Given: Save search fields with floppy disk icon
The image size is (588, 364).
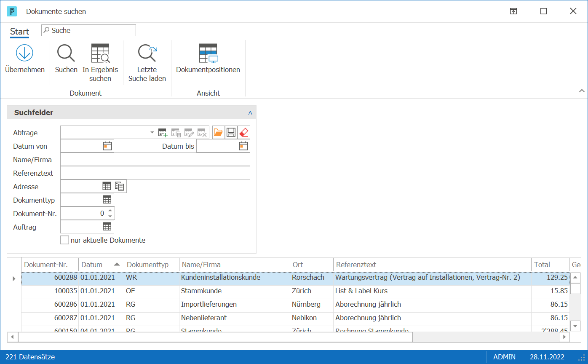Looking at the screenshot, I should [x=231, y=133].
